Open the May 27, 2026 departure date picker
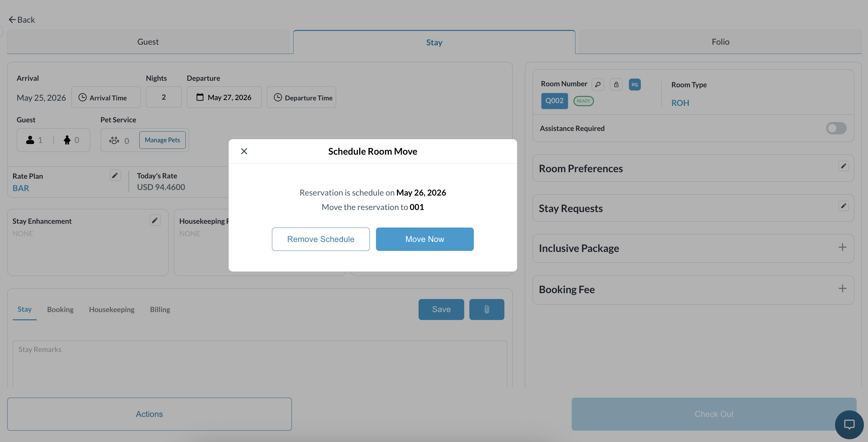Image resolution: width=868 pixels, height=442 pixels. 224,97
